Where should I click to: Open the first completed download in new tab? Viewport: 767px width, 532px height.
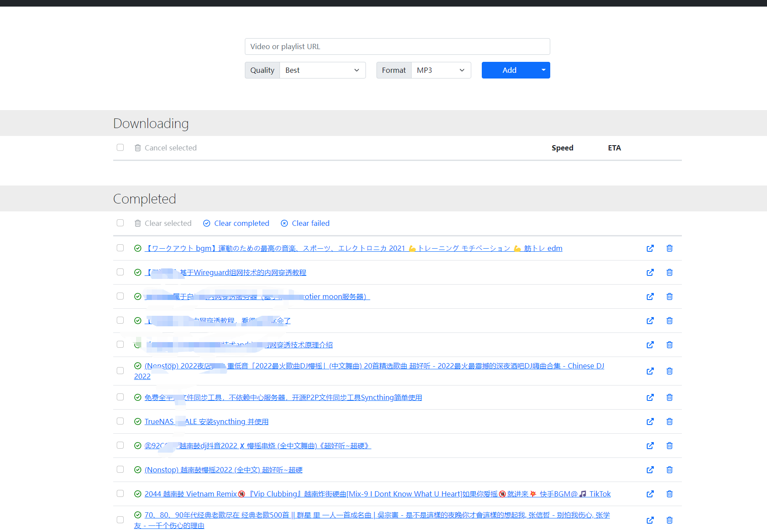coord(650,248)
